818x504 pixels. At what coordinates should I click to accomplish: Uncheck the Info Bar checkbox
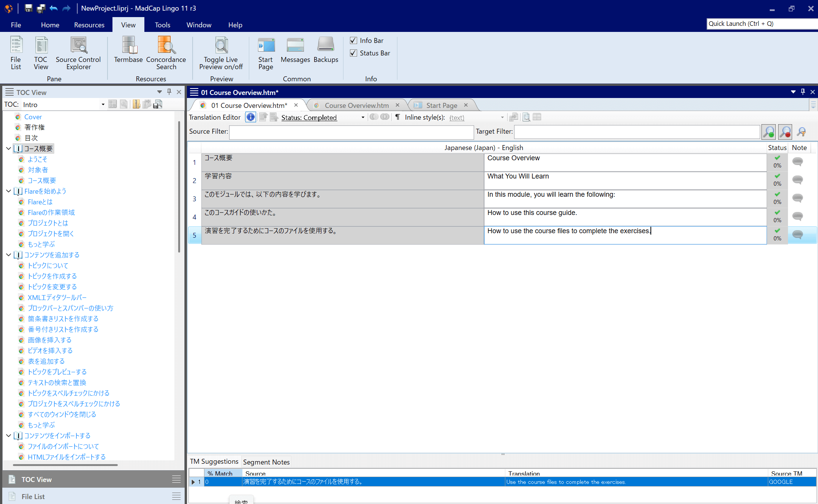click(x=353, y=40)
